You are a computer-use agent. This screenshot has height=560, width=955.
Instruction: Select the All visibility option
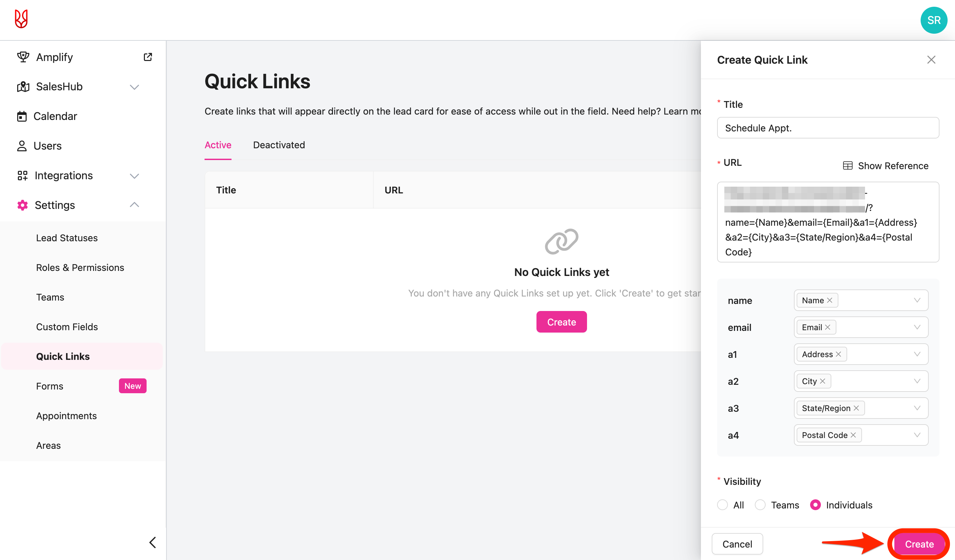[x=722, y=505]
